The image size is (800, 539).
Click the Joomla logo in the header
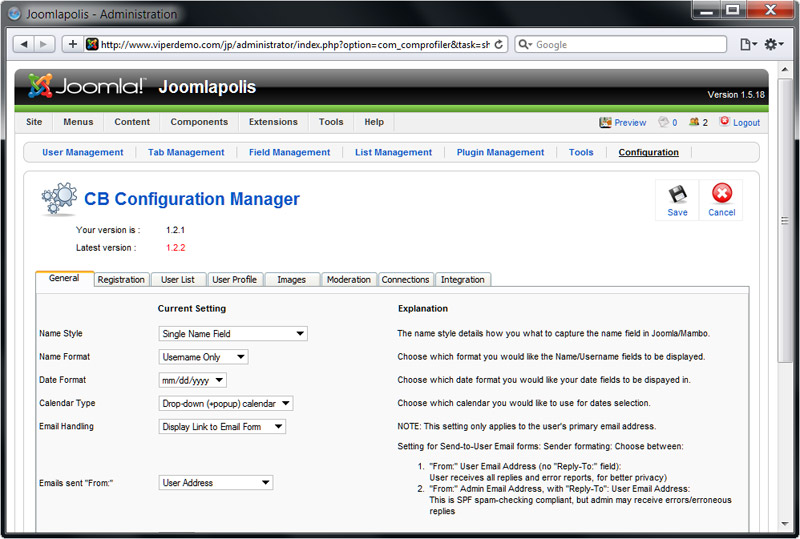tap(87, 86)
